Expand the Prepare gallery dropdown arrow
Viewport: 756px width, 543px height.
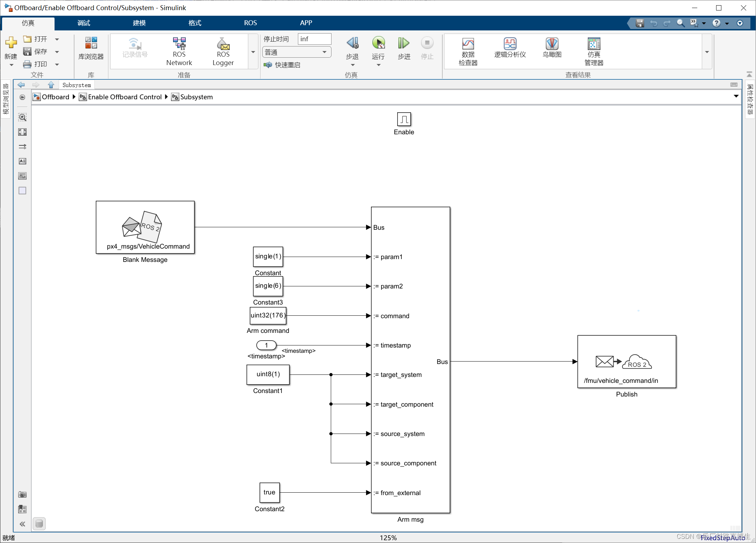point(253,52)
